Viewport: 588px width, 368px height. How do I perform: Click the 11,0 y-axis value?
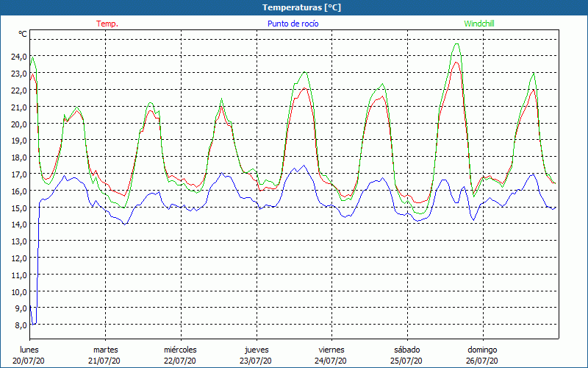pyautogui.click(x=19, y=275)
